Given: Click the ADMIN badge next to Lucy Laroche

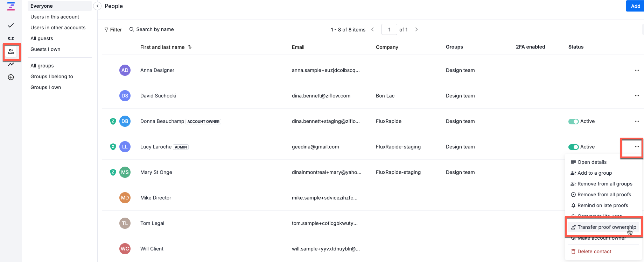Looking at the screenshot, I should coord(181,147).
